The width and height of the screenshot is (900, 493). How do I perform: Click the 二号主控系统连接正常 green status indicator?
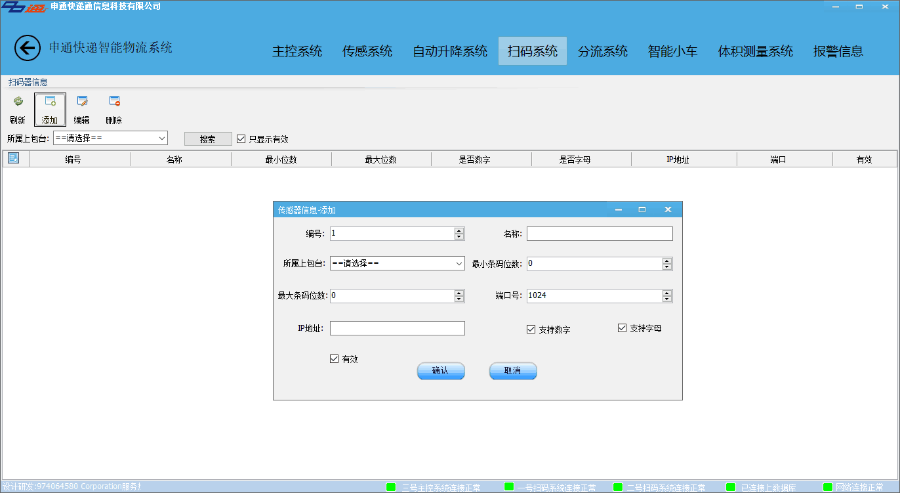pyautogui.click(x=391, y=487)
